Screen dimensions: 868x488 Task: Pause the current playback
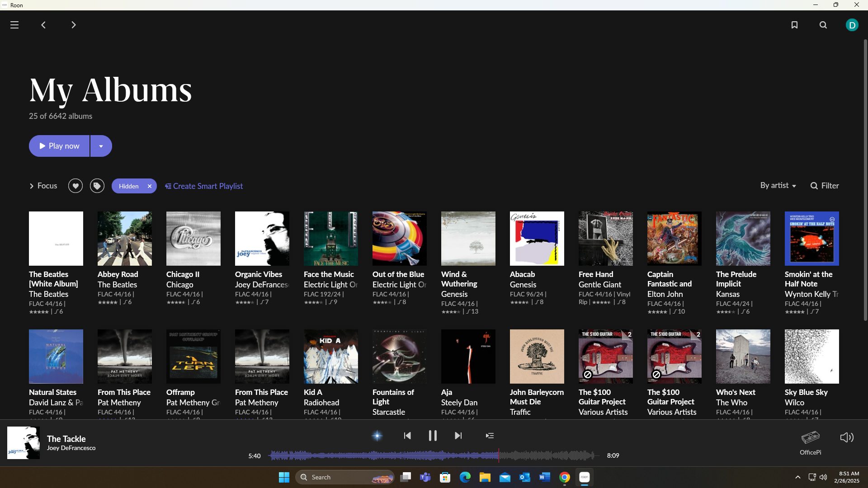click(433, 436)
